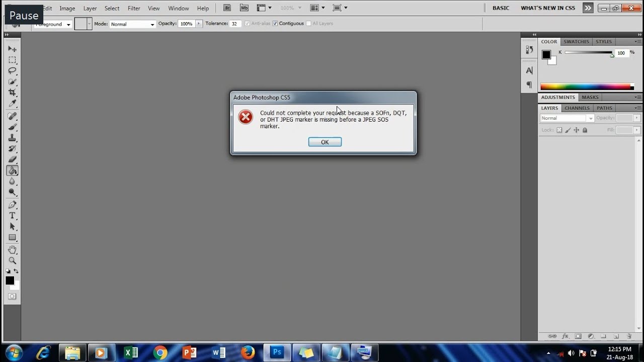The height and width of the screenshot is (362, 644).
Task: Select the Blur tool
Action: point(13,182)
